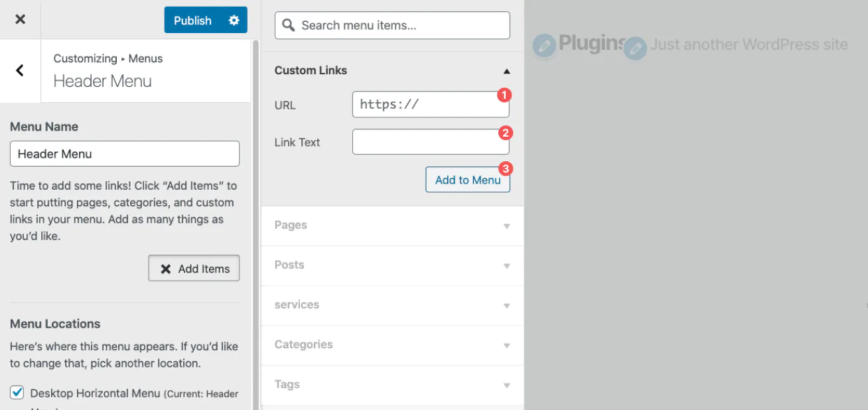Click the Add Items button

pos(194,269)
